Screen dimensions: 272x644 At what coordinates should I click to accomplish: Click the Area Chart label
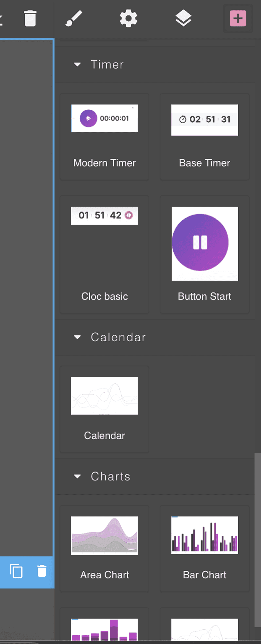[x=104, y=575]
